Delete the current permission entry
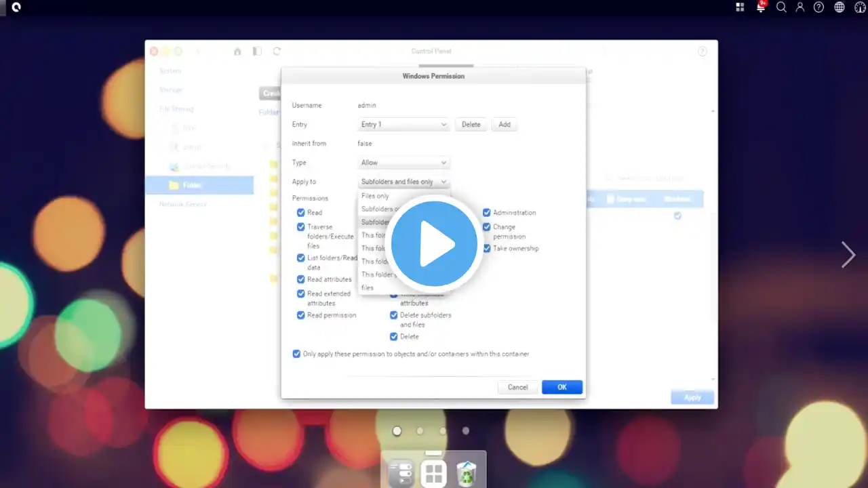The image size is (868, 488). click(471, 125)
